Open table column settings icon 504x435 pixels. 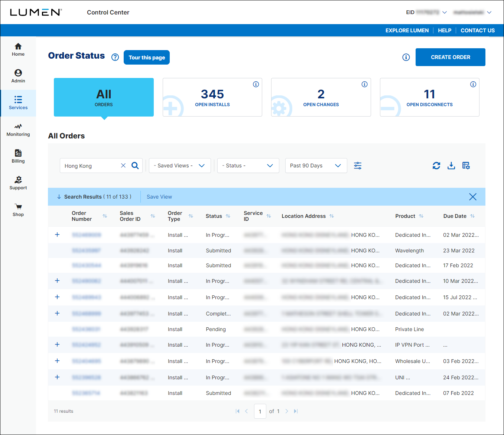tap(466, 166)
